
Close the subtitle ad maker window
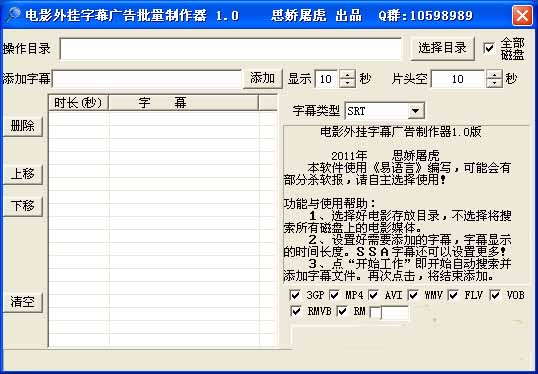pyautogui.click(x=522, y=15)
